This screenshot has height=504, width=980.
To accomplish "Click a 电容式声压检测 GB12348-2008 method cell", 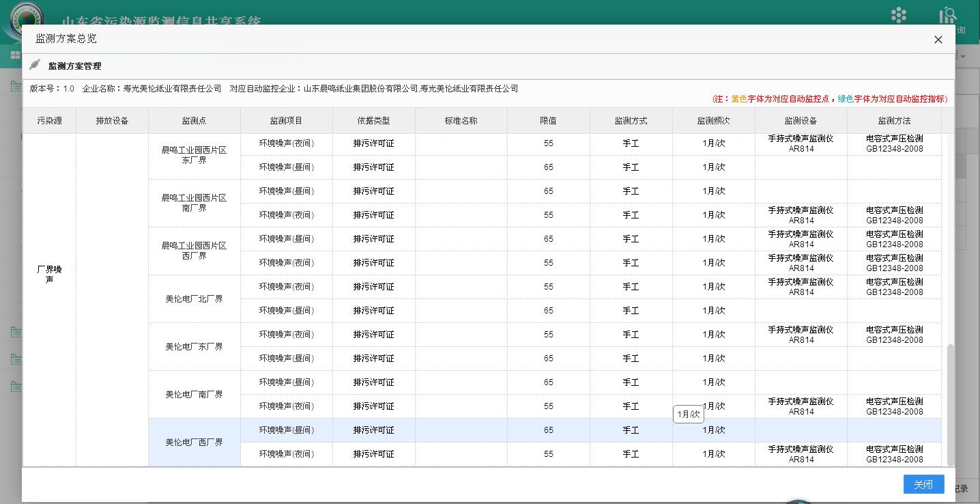I will click(x=894, y=143).
